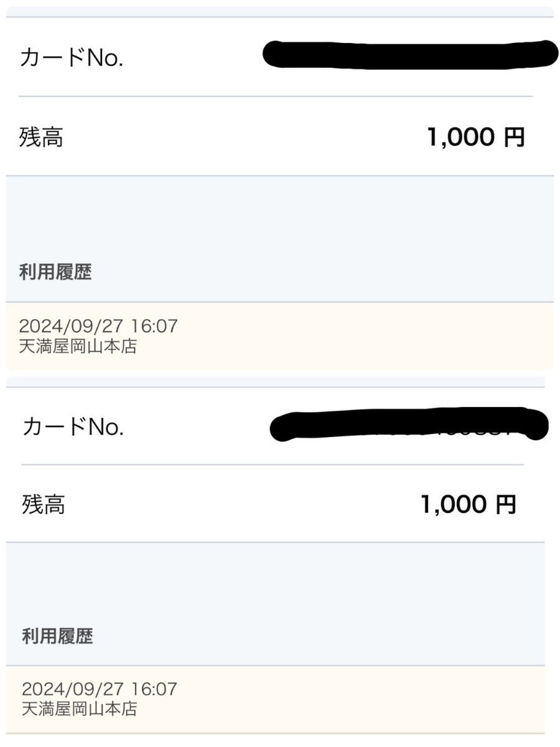Select upper 天満屋岡山本店 history entry
The image size is (560, 747).
(78, 346)
